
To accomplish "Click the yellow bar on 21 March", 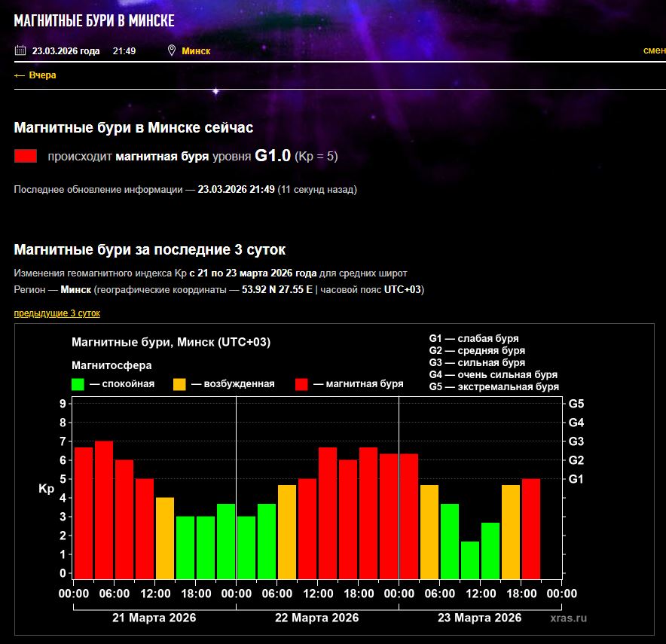I will point(165,537).
